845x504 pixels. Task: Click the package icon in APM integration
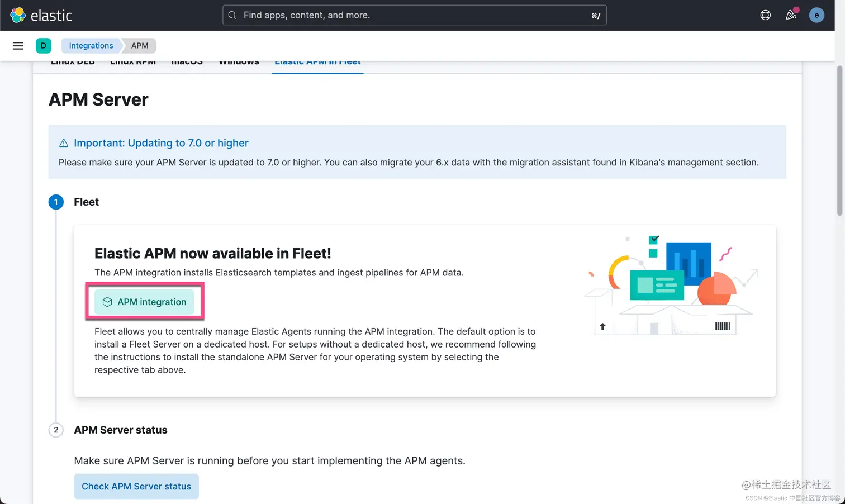107,302
